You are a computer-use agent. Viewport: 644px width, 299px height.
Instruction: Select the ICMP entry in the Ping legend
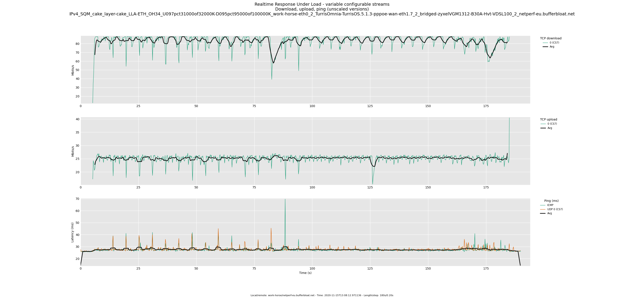coord(550,205)
